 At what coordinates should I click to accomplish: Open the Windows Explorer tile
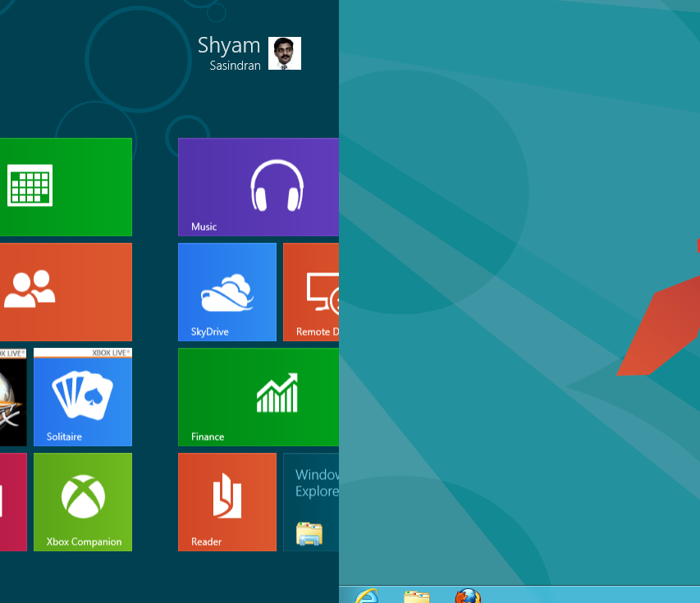311,502
